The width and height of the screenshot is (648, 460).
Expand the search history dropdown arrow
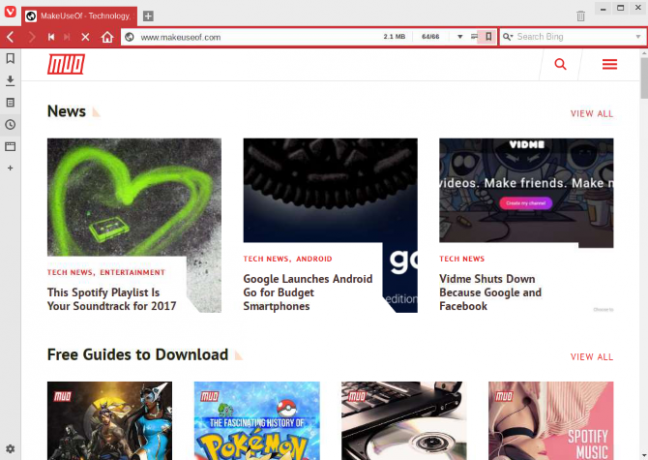(638, 37)
